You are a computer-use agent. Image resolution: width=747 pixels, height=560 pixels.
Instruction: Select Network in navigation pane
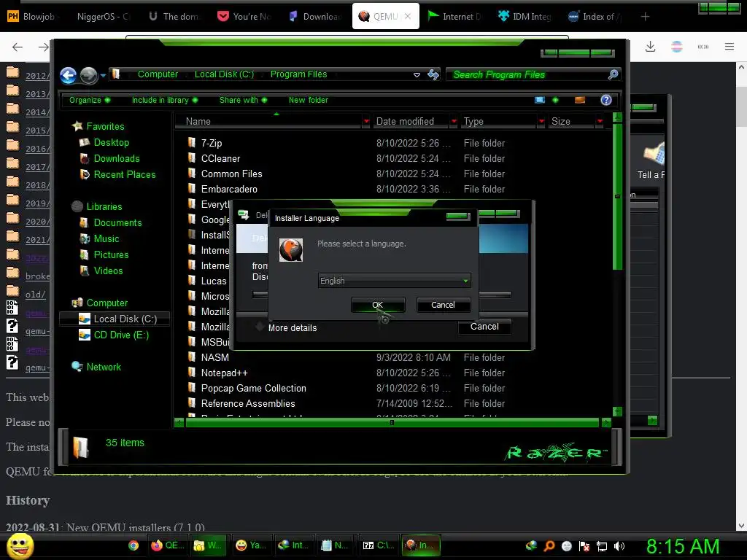[104, 367]
